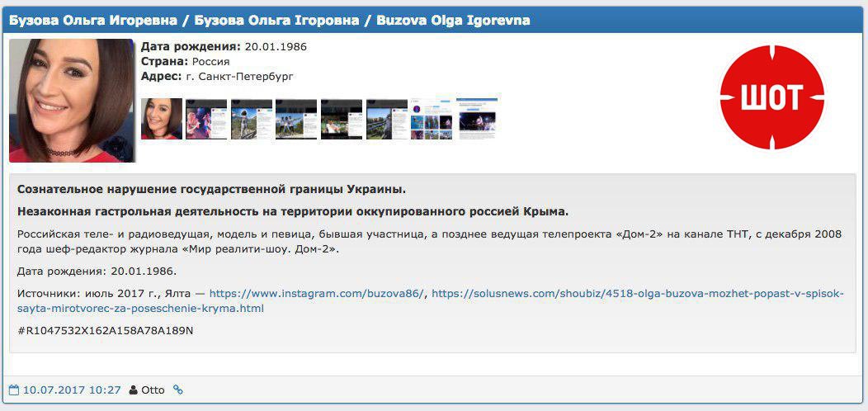The height and width of the screenshot is (411, 868).
Task: Open the Instagram profile grid thumbnail
Action: tap(432, 119)
